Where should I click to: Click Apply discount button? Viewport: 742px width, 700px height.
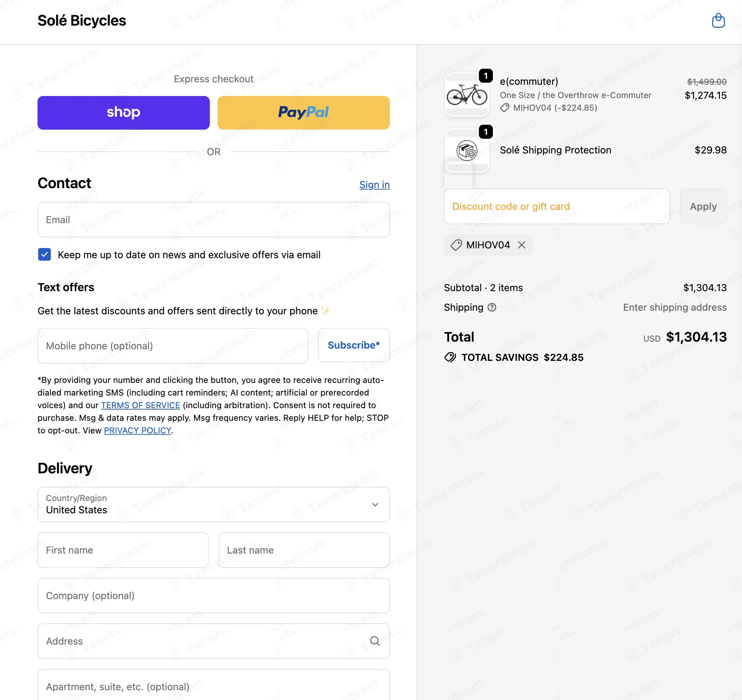tap(703, 206)
